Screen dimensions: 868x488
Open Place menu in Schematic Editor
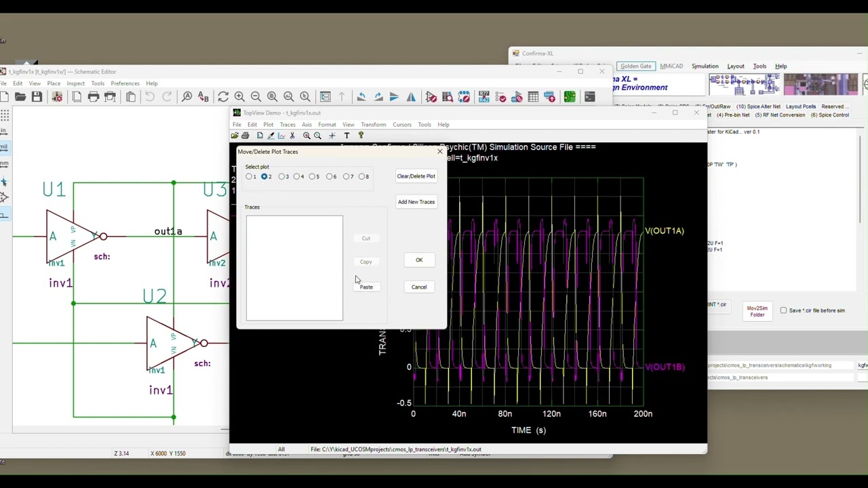coord(54,83)
